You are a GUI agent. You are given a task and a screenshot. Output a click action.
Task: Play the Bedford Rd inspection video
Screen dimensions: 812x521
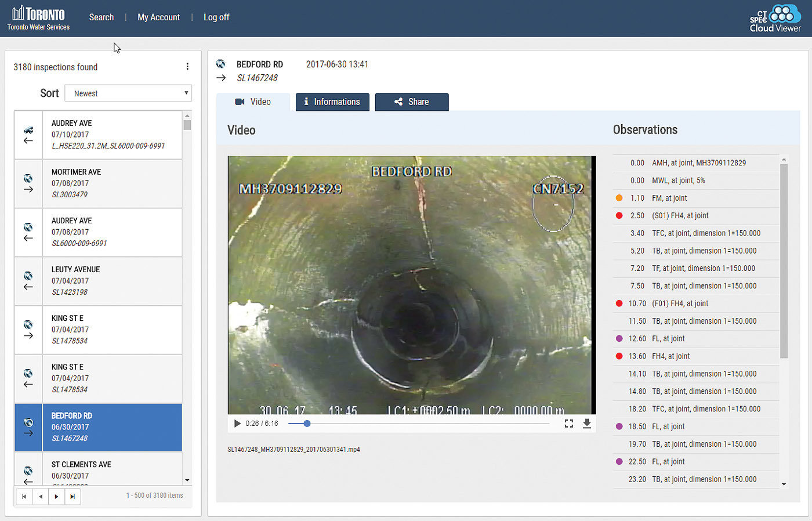(237, 424)
